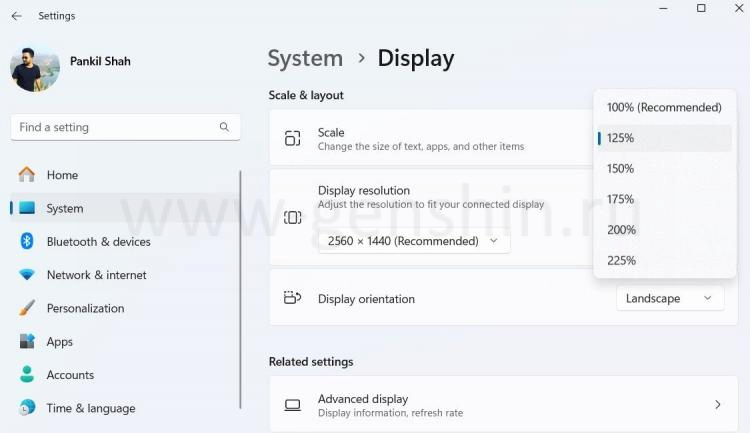Open the Landscape orientation dropdown
This screenshot has height=433, width=750.
[x=670, y=299]
